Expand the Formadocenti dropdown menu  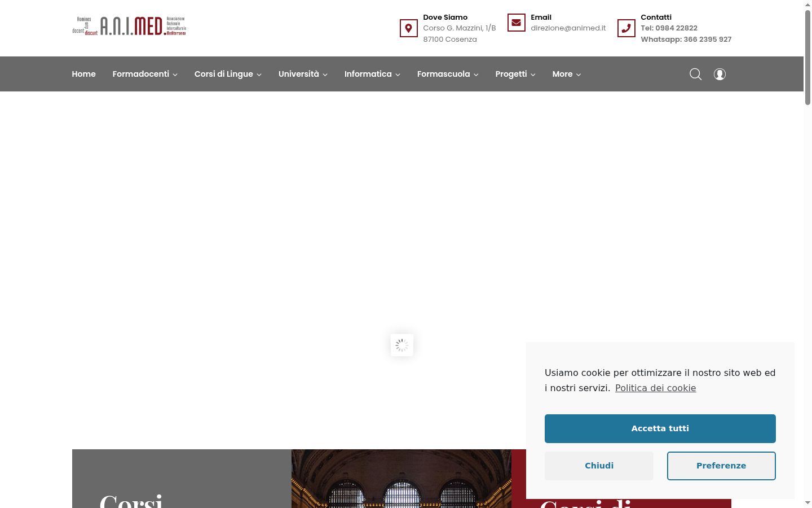tap(145, 74)
